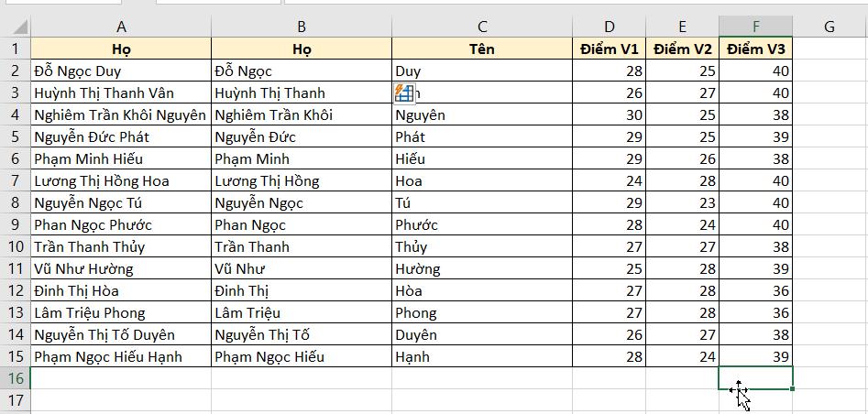Select column B header
The width and height of the screenshot is (868, 414).
point(302,27)
